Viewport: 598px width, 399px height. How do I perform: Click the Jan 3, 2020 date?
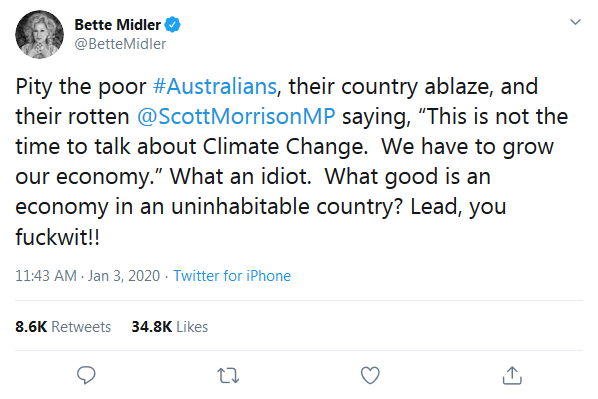point(124,275)
